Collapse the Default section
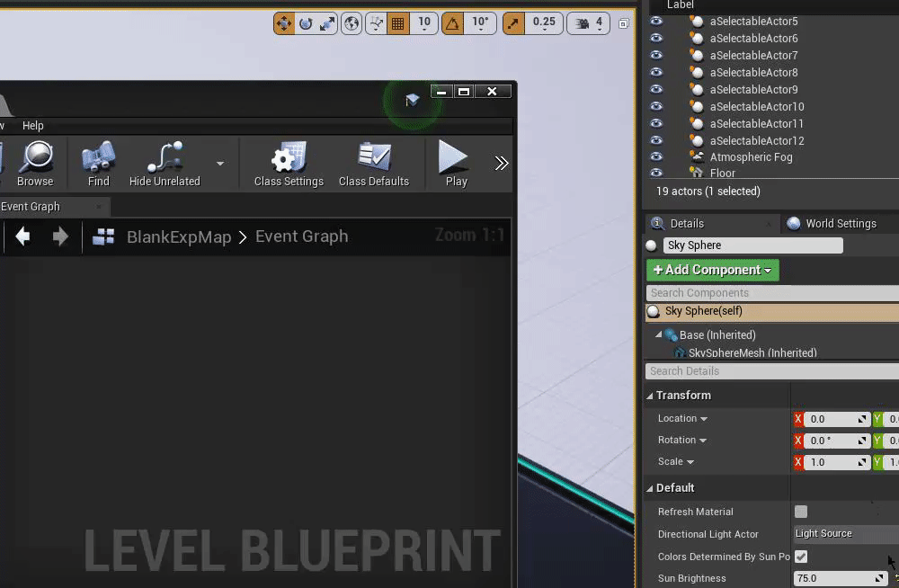 (650, 488)
